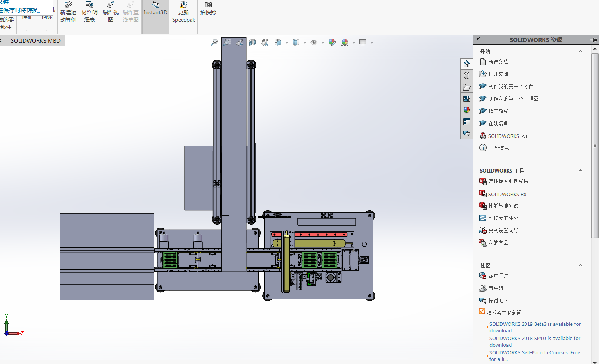
Task: Click the Previous View icon
Action: pos(240,42)
